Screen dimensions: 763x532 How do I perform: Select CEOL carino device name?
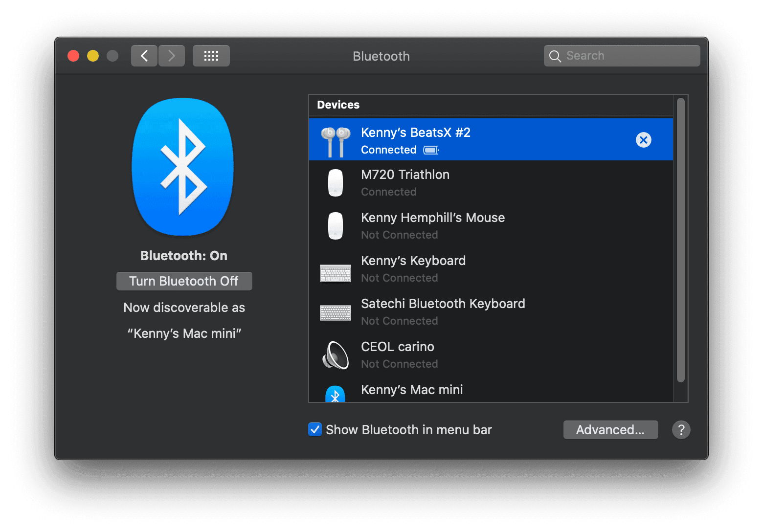point(398,347)
